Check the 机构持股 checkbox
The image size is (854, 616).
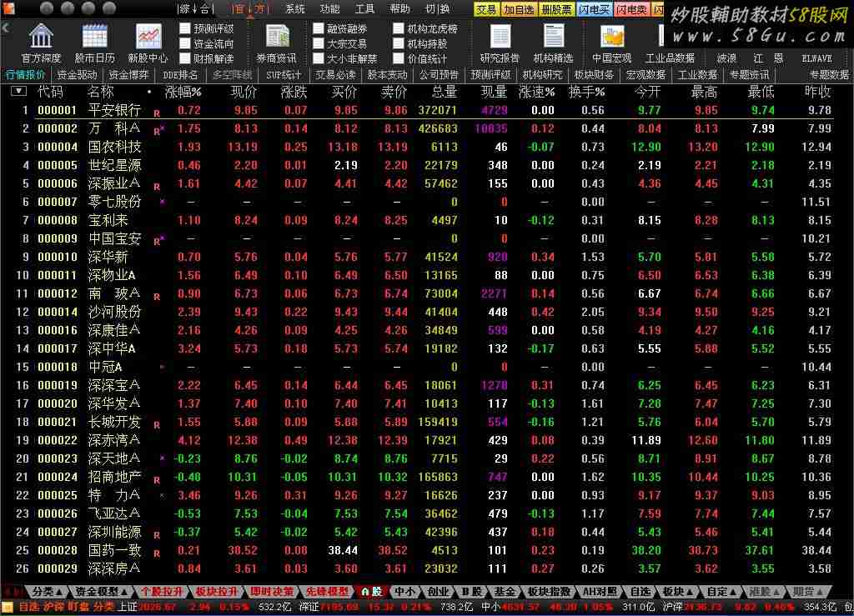click(399, 43)
